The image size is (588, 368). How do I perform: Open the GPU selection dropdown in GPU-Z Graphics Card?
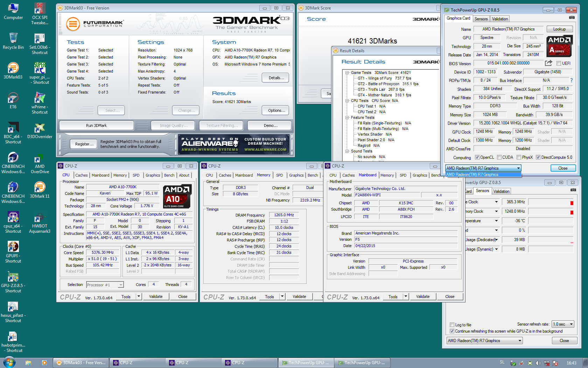point(483,168)
